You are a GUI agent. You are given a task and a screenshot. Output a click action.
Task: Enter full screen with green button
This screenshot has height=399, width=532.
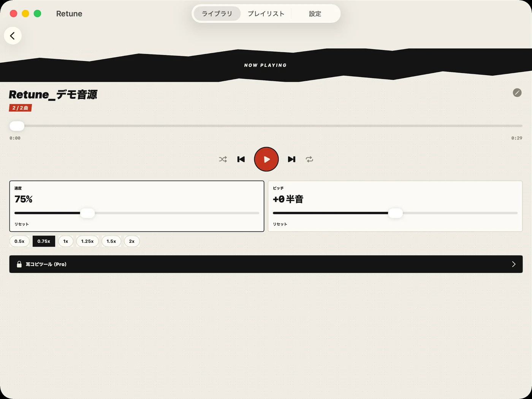tap(37, 14)
